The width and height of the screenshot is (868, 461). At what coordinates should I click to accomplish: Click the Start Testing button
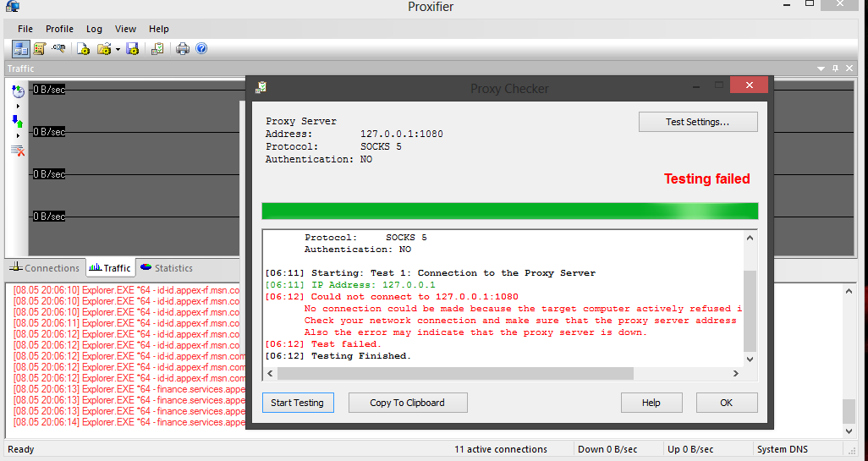coord(297,403)
